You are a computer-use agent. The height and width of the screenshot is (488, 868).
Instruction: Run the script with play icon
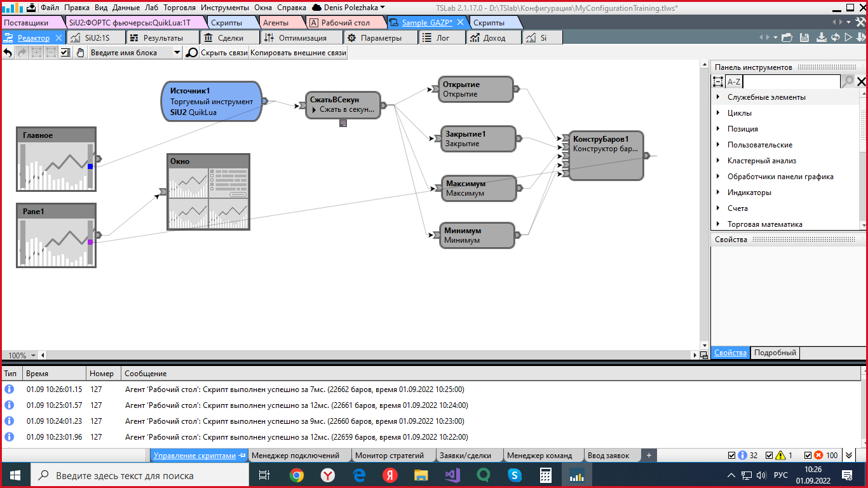tap(848, 38)
